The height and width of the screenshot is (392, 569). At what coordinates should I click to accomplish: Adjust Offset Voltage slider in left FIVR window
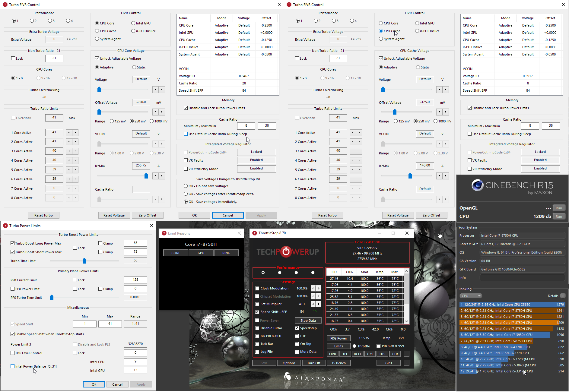[99, 112]
